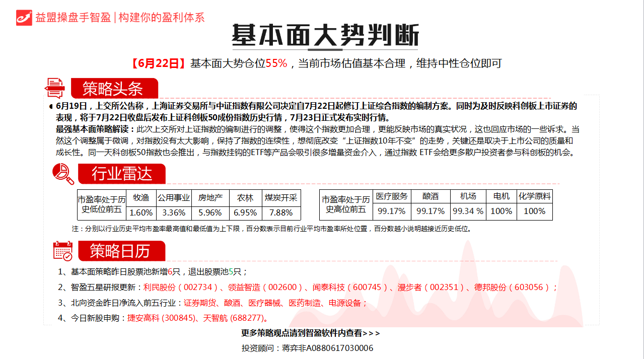The width and height of the screenshot is (644, 359).
Task: Click the 医疗服务 header in high-valuation table
Action: (x=392, y=196)
